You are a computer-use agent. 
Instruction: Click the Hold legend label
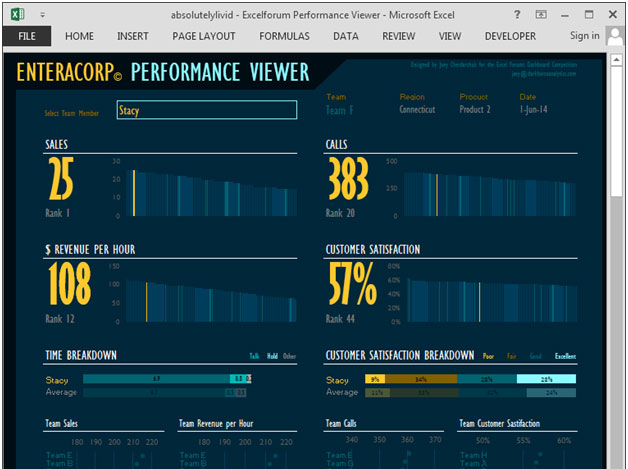coord(272,356)
